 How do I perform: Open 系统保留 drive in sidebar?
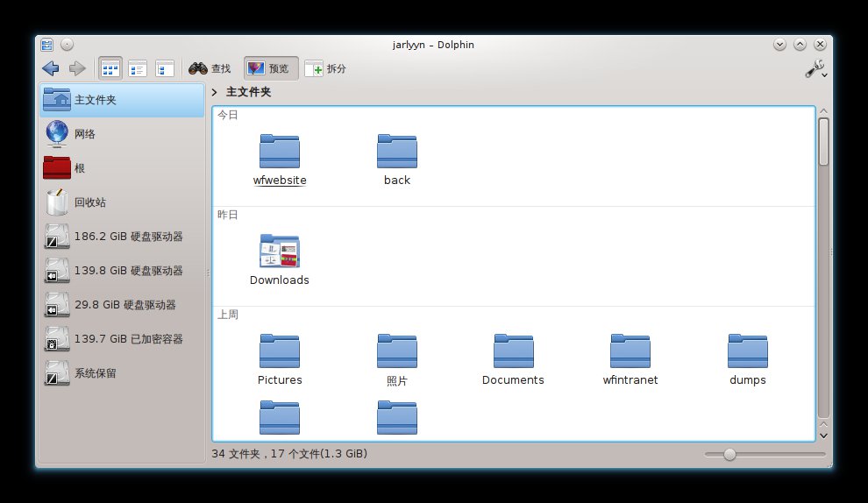click(122, 373)
